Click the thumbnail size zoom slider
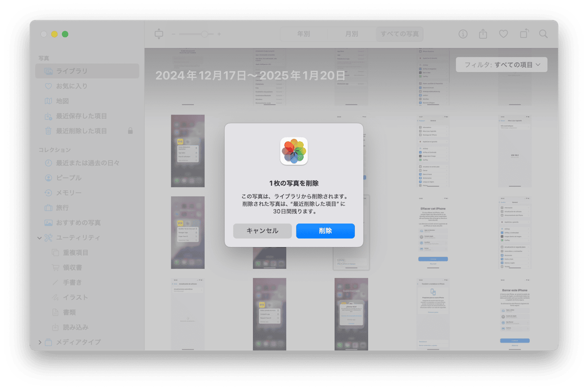The image size is (588, 390). (x=196, y=34)
